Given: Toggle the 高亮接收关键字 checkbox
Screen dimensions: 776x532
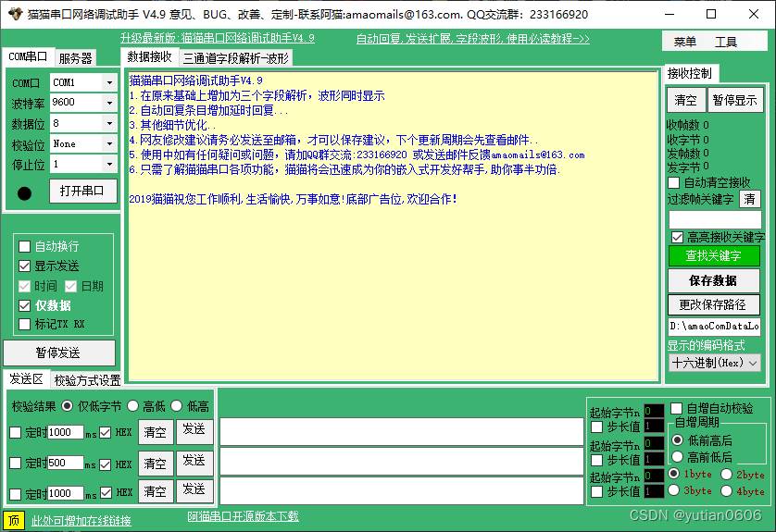Looking at the screenshot, I should 678,238.
